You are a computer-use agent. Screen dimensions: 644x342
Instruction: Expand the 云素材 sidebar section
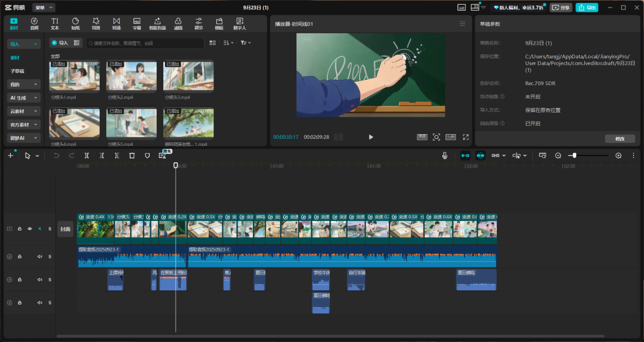pos(23,111)
